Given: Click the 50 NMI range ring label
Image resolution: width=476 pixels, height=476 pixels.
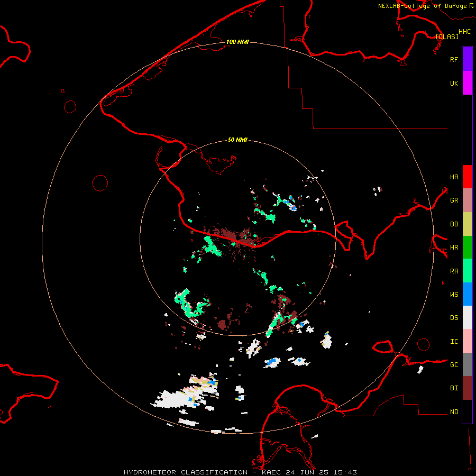Looking at the screenshot, I should pos(237,140).
